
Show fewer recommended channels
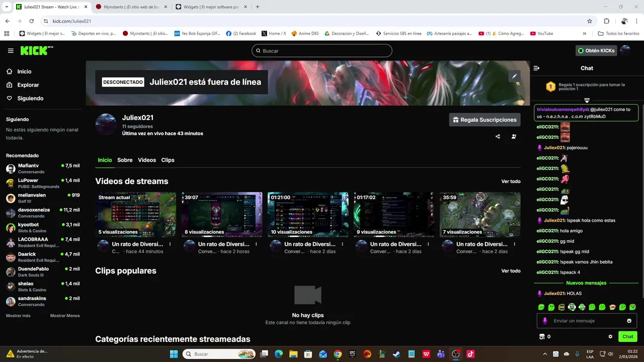65,316
